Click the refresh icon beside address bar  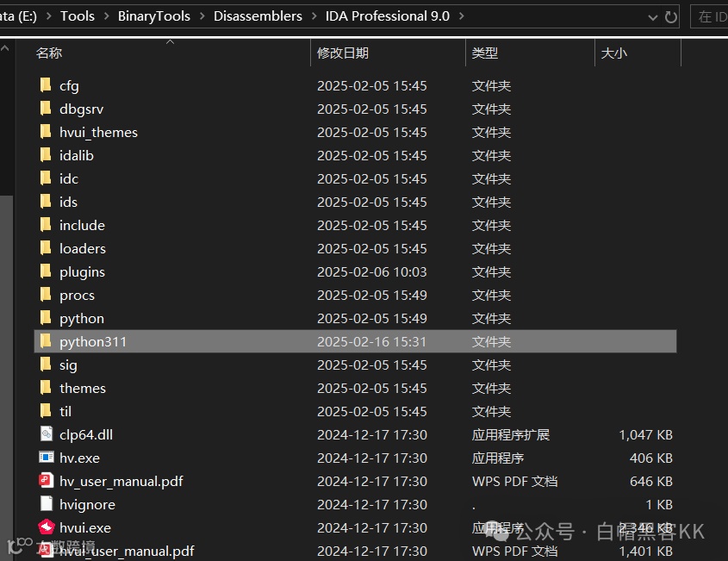(671, 16)
